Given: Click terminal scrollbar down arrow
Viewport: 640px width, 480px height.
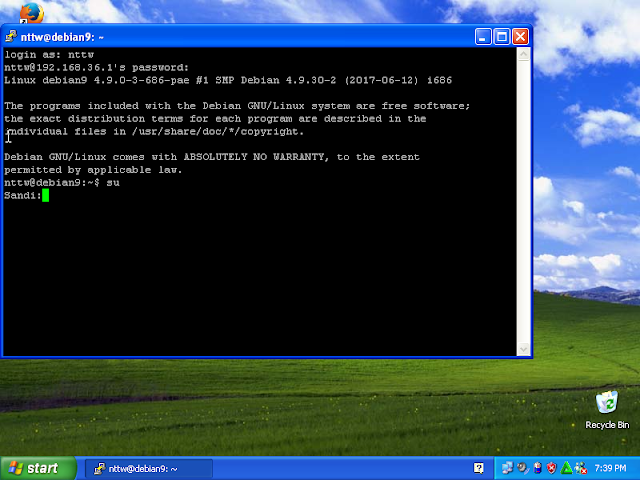Looking at the screenshot, I should click(x=524, y=349).
